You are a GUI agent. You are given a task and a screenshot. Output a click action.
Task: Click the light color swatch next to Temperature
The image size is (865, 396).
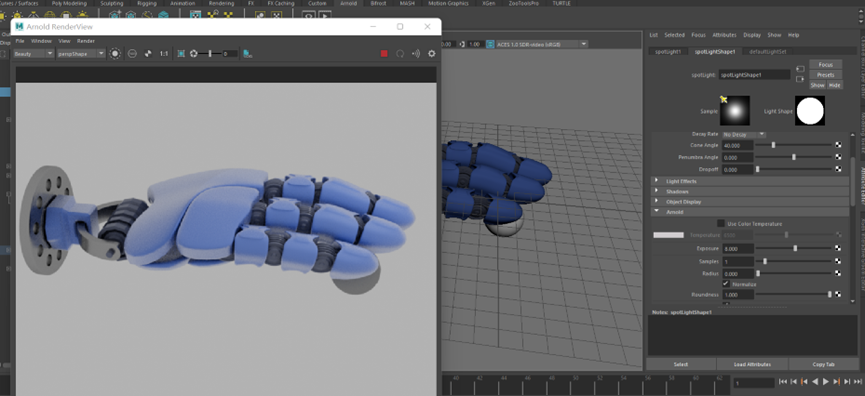pyautogui.click(x=668, y=235)
